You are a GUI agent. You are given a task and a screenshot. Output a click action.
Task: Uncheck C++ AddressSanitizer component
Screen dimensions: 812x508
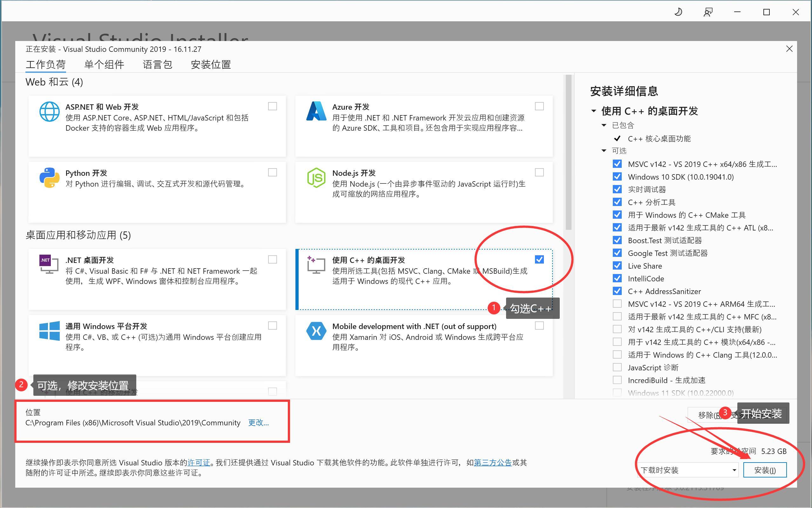click(x=617, y=291)
